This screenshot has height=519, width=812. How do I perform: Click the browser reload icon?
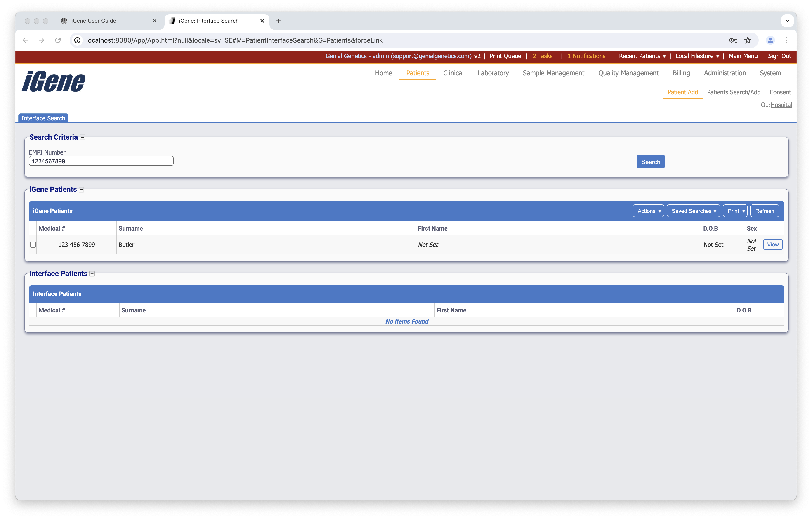58,40
